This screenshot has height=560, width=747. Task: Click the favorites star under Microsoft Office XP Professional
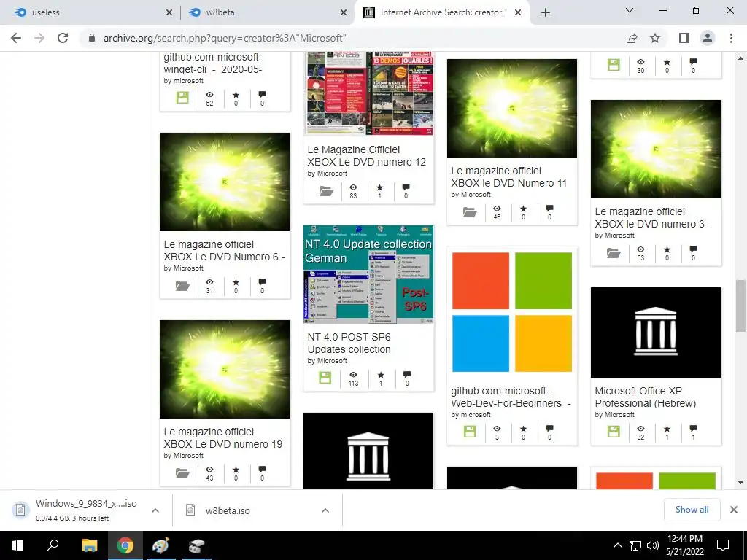(x=667, y=429)
